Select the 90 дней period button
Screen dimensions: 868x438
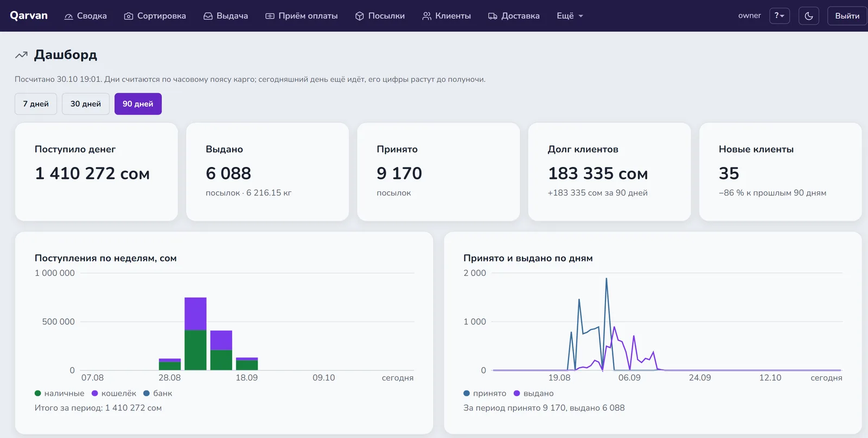pos(138,104)
